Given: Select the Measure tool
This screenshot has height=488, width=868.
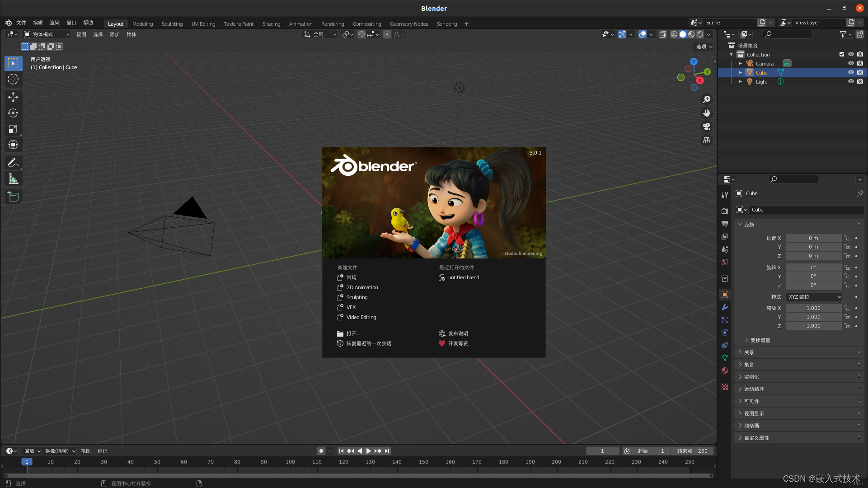Looking at the screenshot, I should pos(13,179).
